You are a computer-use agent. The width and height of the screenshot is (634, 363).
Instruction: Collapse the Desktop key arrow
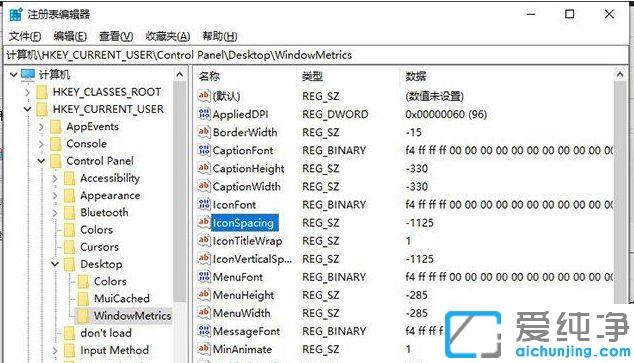55,264
